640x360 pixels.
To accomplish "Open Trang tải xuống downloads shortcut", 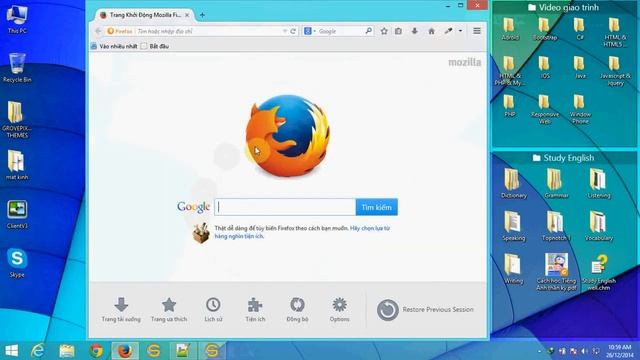I will click(x=121, y=310).
